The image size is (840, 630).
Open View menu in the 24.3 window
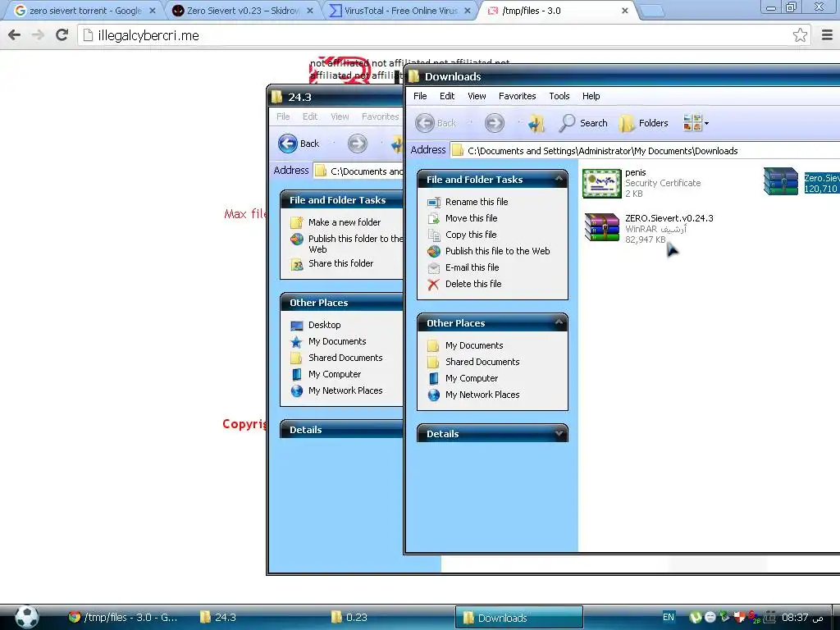coord(340,116)
